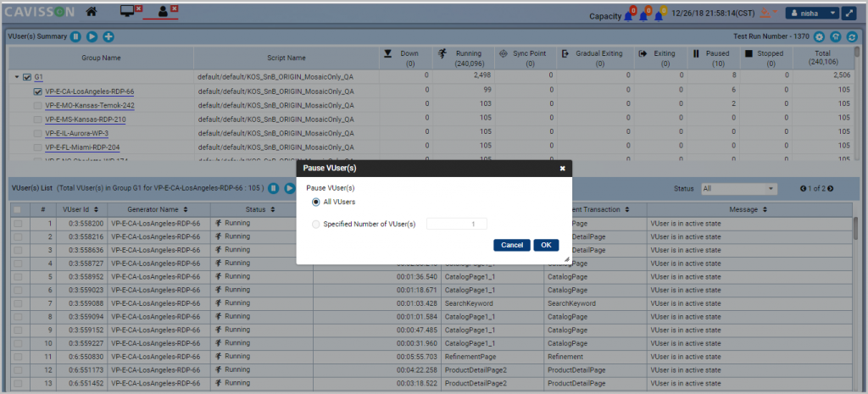Viewport: 868px width, 394px height.
Task: Tick the VP-E-MO-Kansas-Temok-242 checkbox
Action: (x=38, y=105)
